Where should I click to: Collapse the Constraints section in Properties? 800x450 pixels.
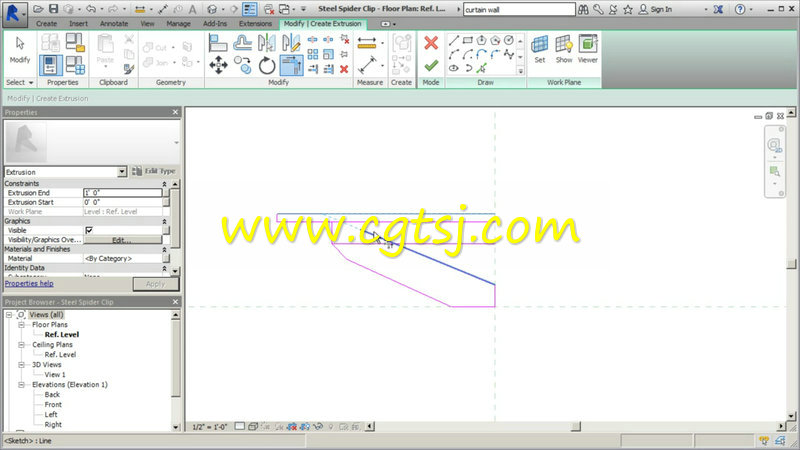(x=164, y=184)
